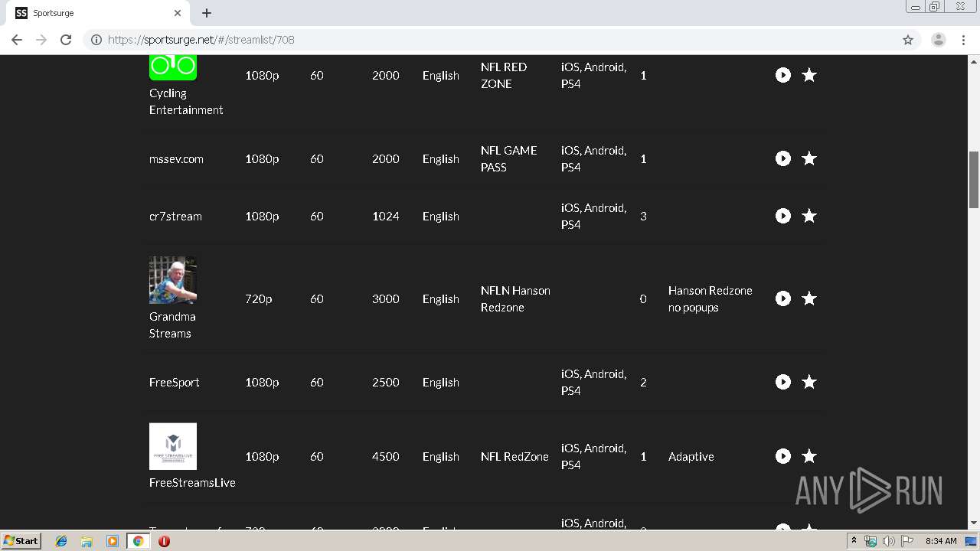Select the FreeStreamsLive name text
Screen dimensions: 980x551
[x=192, y=483]
